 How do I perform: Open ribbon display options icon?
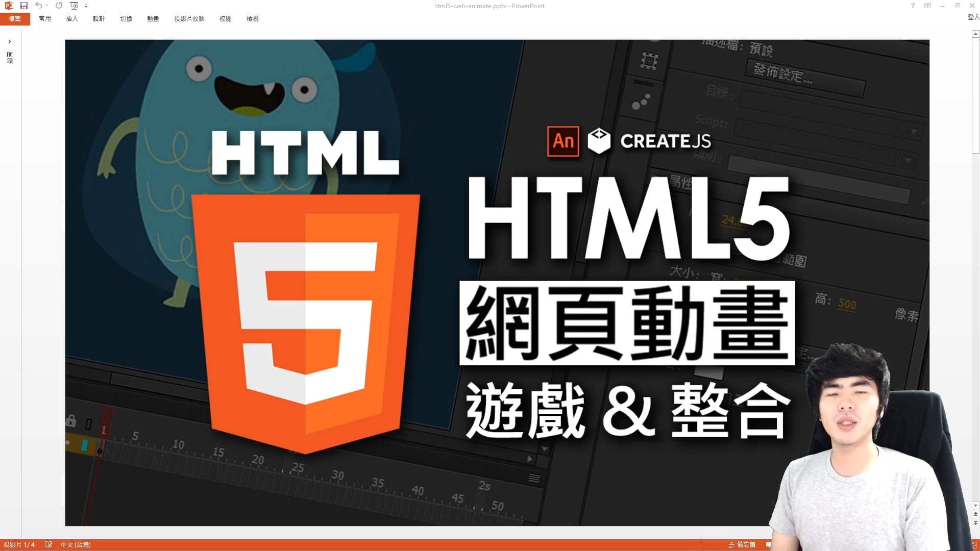[x=927, y=6]
